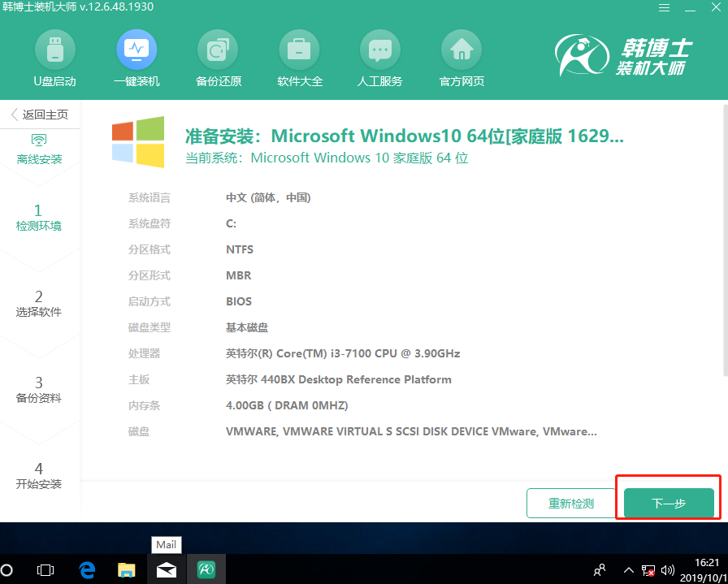Click the 备份还原 (backup restore) icon

coord(218,57)
